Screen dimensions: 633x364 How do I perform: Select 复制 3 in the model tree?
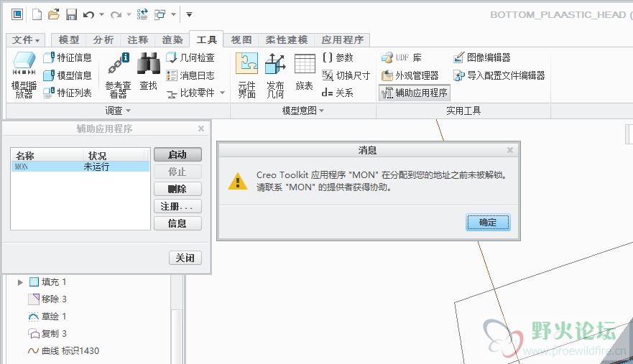(47, 334)
